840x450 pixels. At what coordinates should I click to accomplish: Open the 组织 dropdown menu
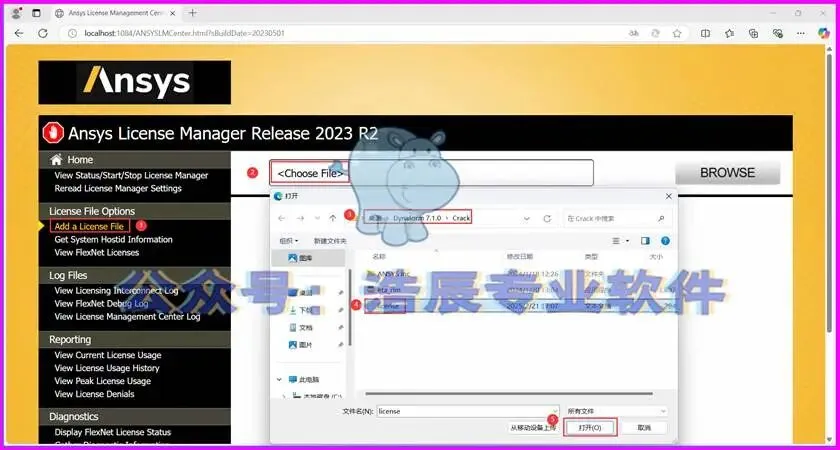coord(289,241)
